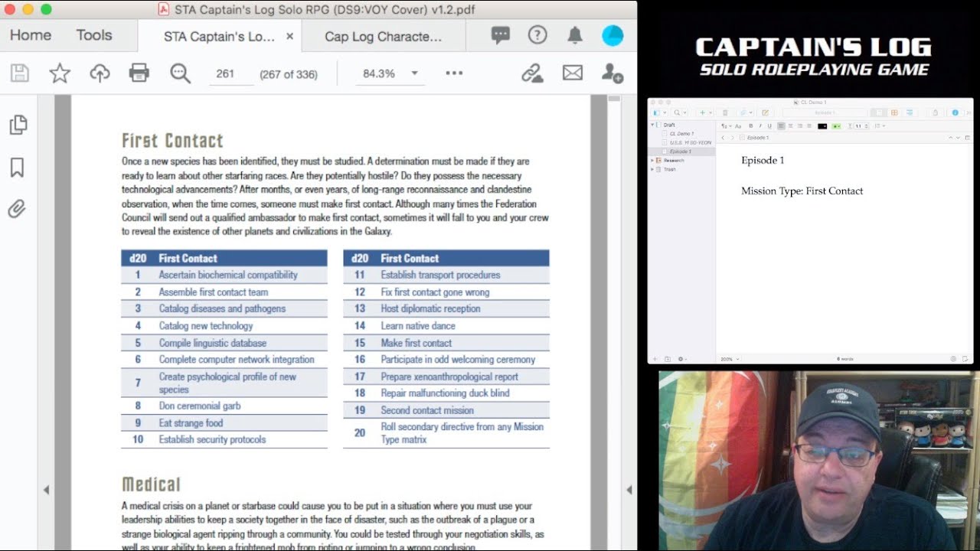Open list style dropdown in Scrivener format bar
The width and height of the screenshot is (980, 551).
click(880, 126)
